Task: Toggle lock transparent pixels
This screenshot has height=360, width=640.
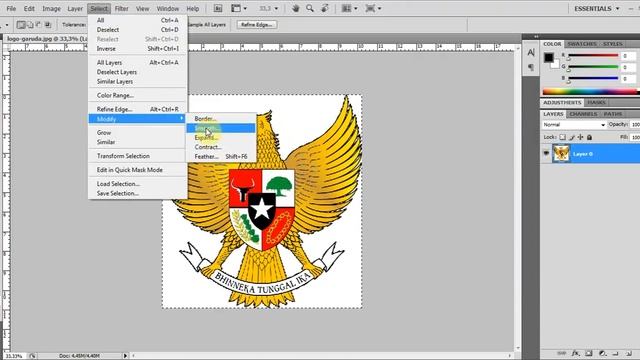Action: (x=562, y=137)
